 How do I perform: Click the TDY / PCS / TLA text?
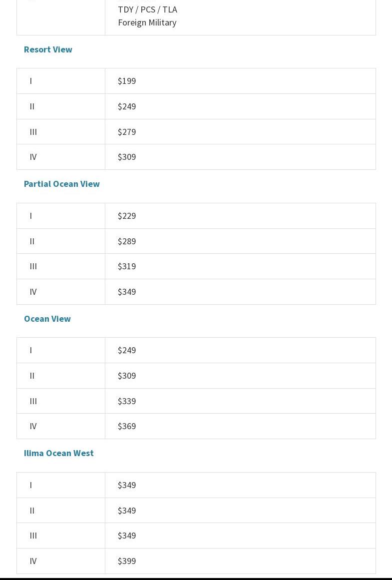pos(147,9)
